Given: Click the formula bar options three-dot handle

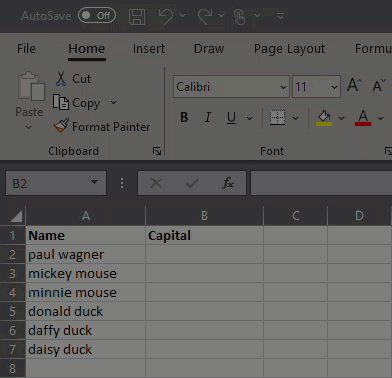Looking at the screenshot, I should [122, 183].
